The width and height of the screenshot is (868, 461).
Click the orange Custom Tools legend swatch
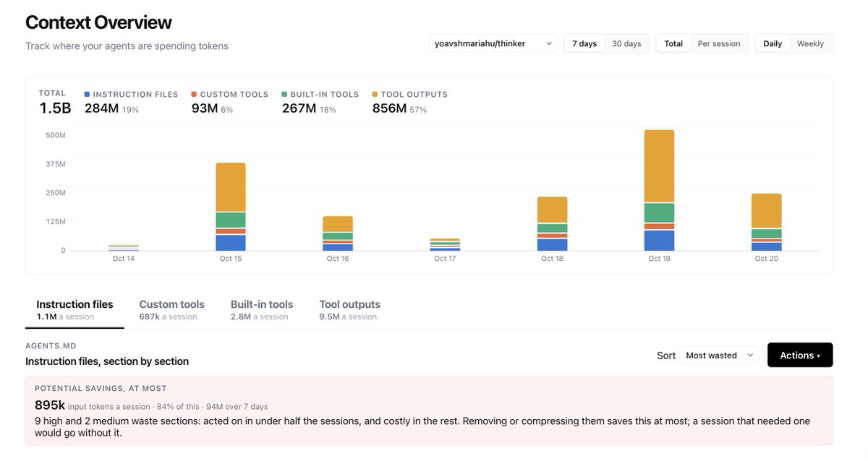[194, 94]
